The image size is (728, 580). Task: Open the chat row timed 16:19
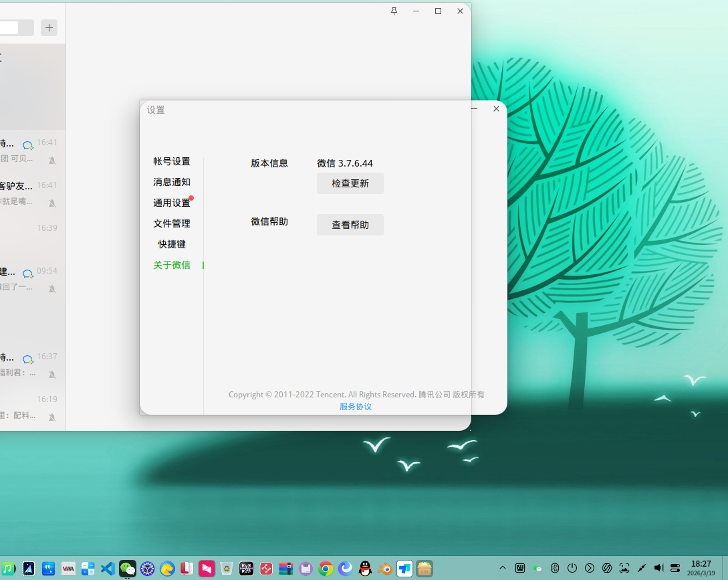[x=33, y=407]
